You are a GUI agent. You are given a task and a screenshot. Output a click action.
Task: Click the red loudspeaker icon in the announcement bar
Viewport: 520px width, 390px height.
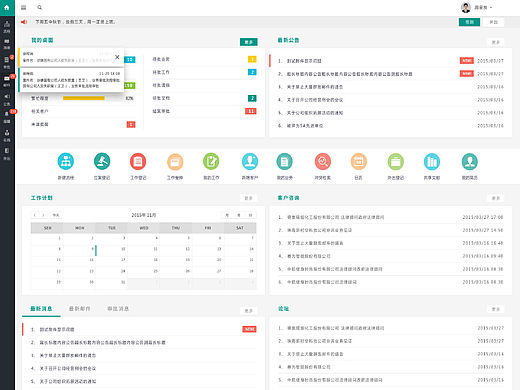tap(24, 22)
